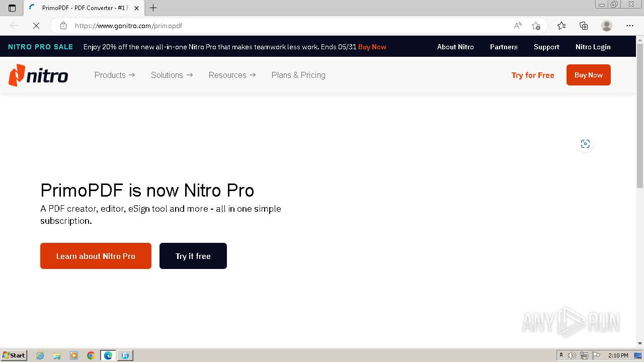The image size is (644, 362).
Task: Click Learn about Nitro Pro button
Action: (96, 256)
